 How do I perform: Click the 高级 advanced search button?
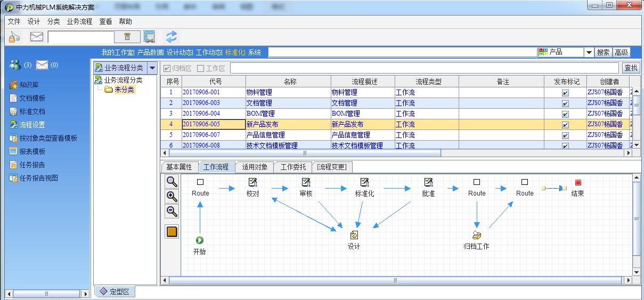point(621,52)
